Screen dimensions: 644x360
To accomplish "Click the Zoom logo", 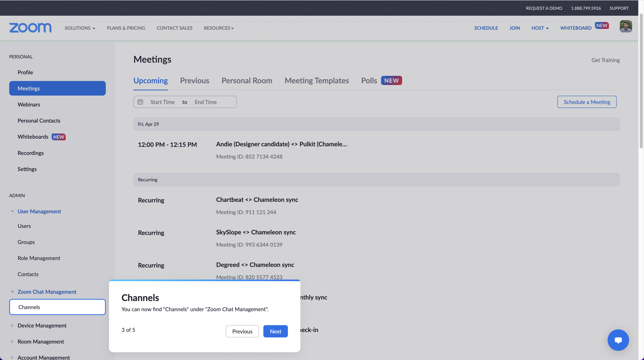I will tap(30, 28).
